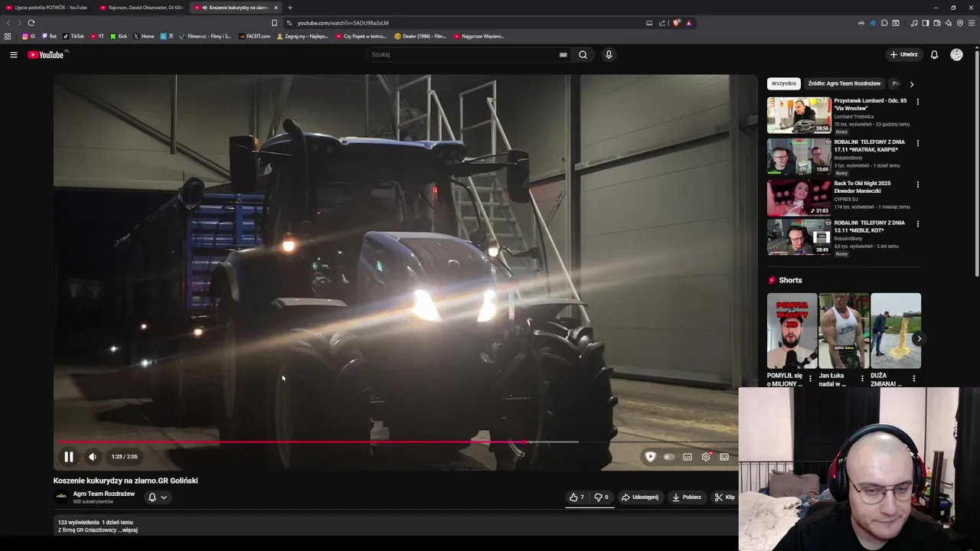Open the FACEIT.com bookmark

pos(254,36)
